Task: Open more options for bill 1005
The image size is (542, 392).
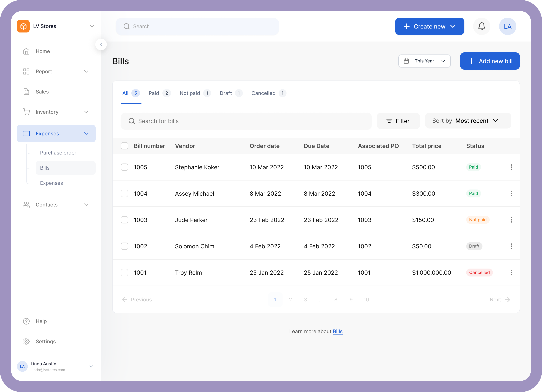Action: [511, 167]
